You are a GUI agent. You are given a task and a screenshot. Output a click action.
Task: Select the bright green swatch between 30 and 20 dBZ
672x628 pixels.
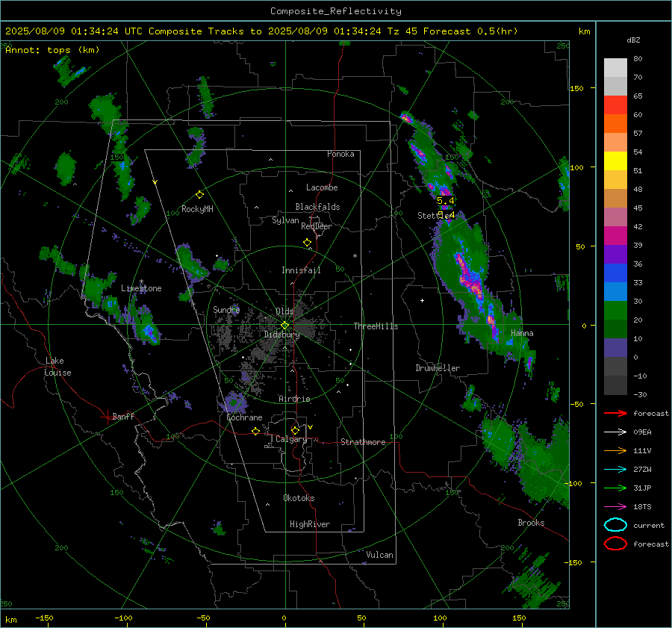pyautogui.click(x=615, y=311)
